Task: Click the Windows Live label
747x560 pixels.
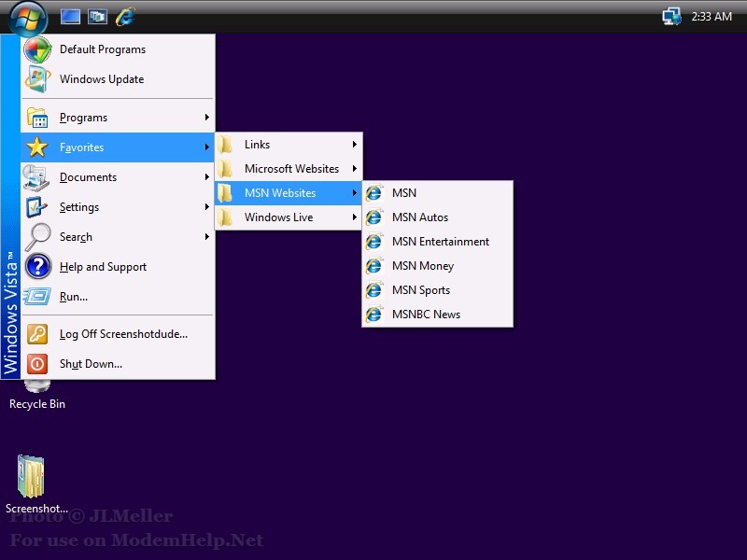Action: point(278,217)
